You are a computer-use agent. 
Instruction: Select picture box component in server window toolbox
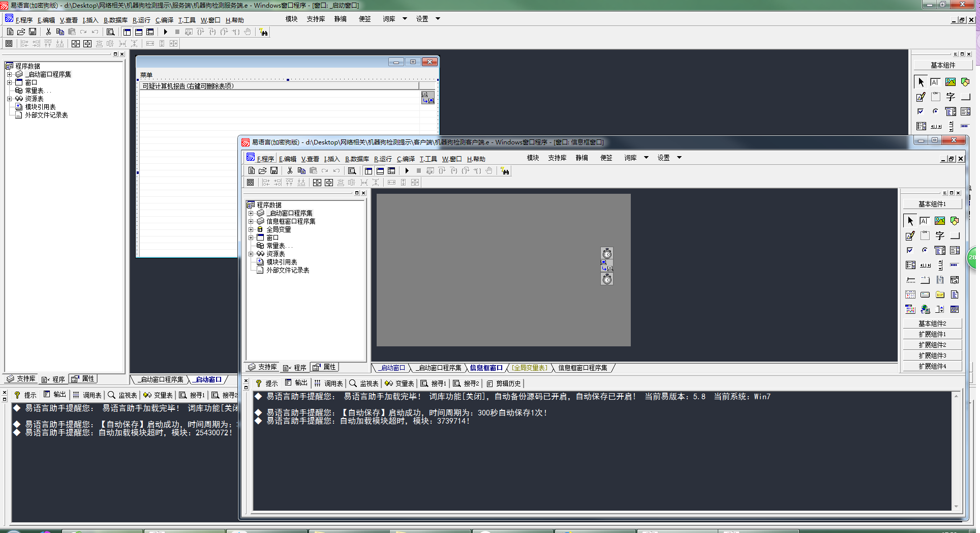(x=951, y=82)
